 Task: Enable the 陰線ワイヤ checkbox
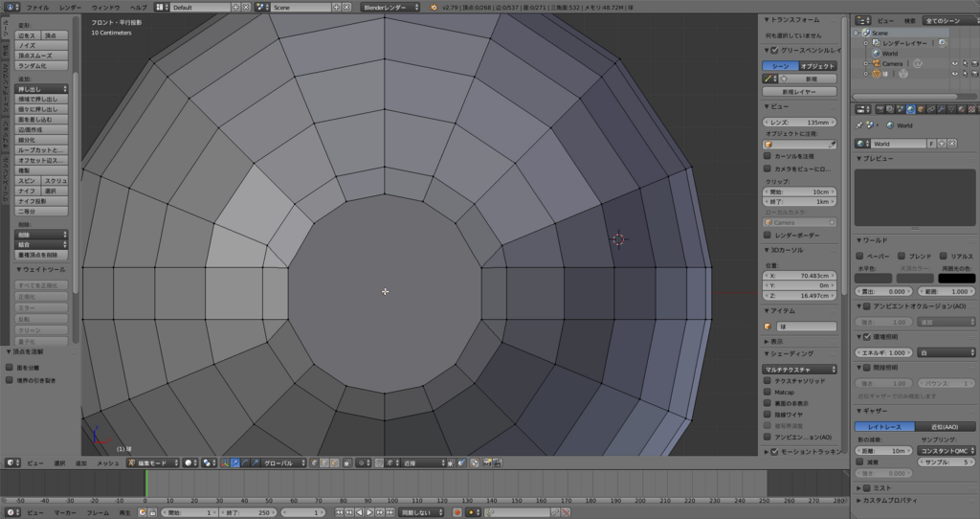(768, 414)
